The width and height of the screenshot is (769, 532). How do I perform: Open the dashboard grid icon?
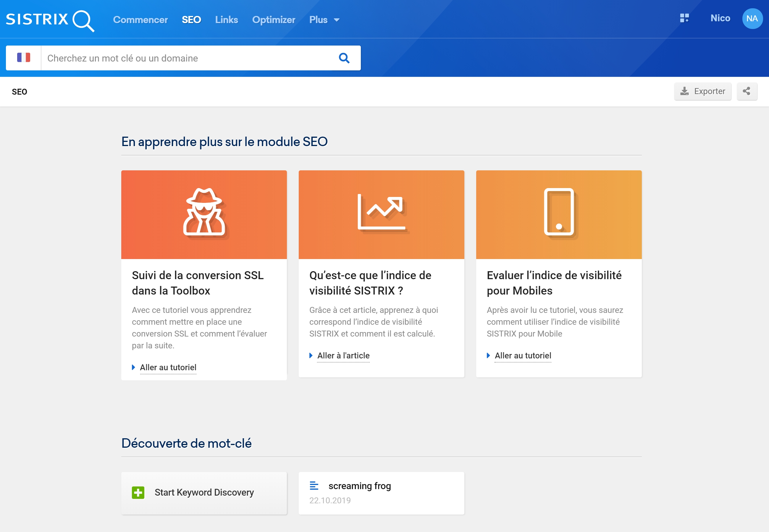tap(684, 18)
